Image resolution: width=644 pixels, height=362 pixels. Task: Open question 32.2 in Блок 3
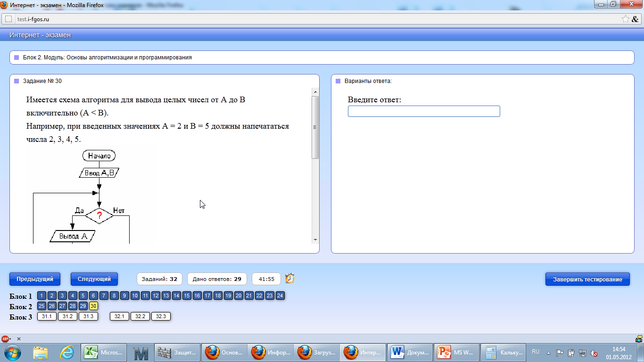tap(140, 317)
